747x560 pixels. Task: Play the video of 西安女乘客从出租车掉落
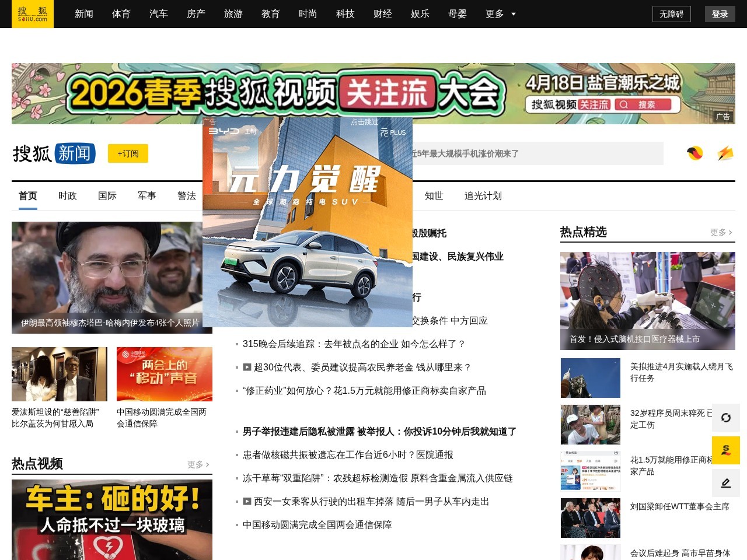[247, 502]
